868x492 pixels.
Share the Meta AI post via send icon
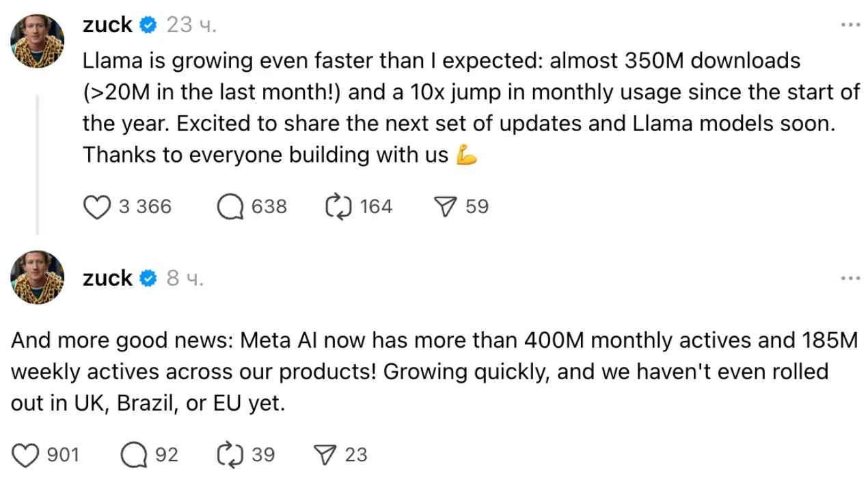[x=326, y=455]
